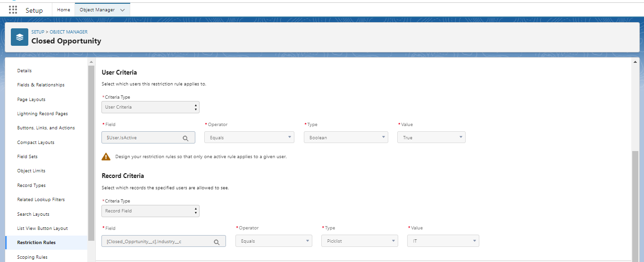Click the orange warning triangle icon
The height and width of the screenshot is (262, 644).
106,157
